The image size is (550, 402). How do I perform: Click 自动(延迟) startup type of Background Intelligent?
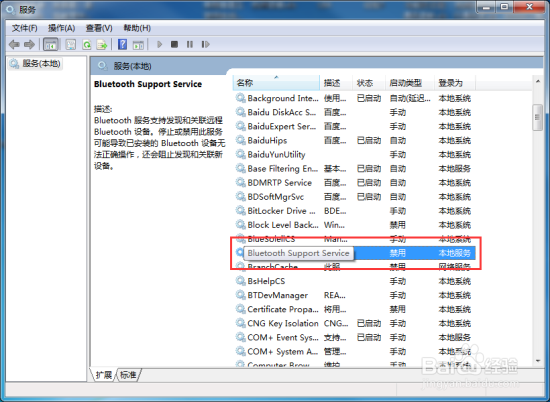[x=410, y=98]
